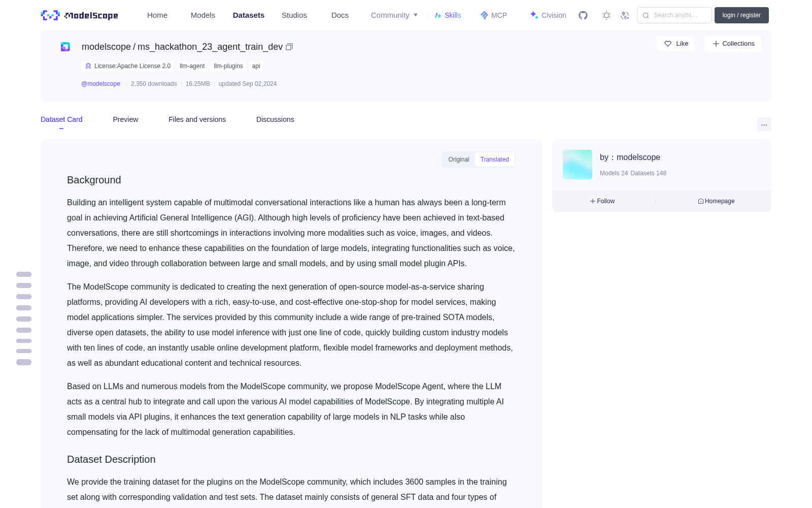Open the MCP section
812x508 pixels.
point(494,15)
